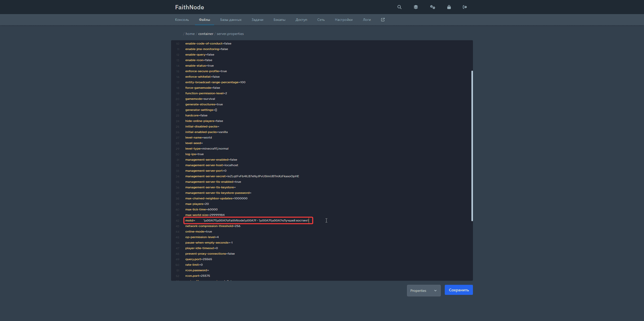The width and height of the screenshot is (644, 321).
Task: Click the sign out arrow icon
Action: click(465, 7)
